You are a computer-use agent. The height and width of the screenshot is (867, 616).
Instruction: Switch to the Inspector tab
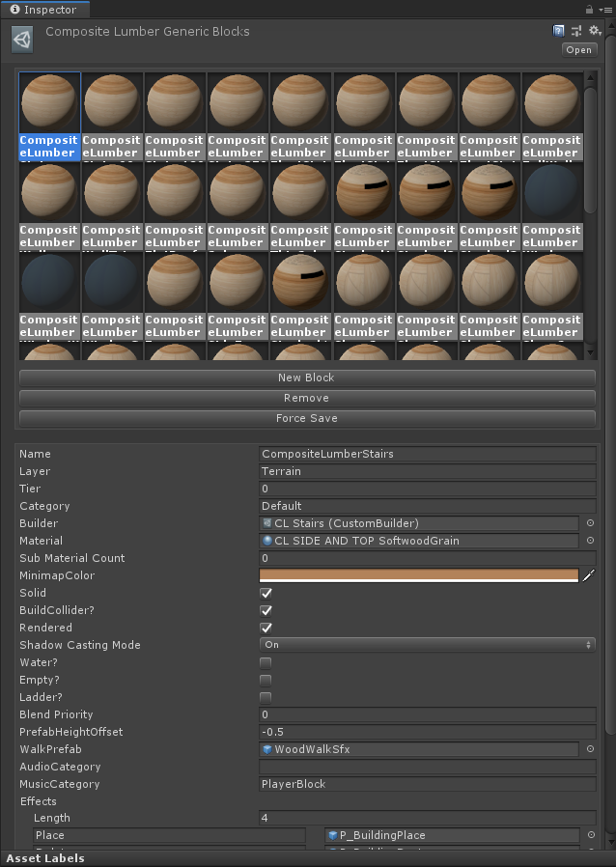click(x=43, y=10)
